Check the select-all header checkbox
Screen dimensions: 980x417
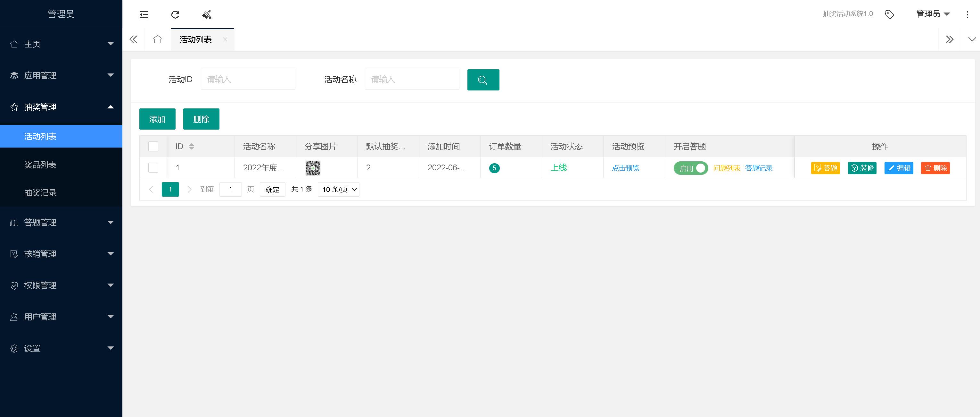[153, 146]
